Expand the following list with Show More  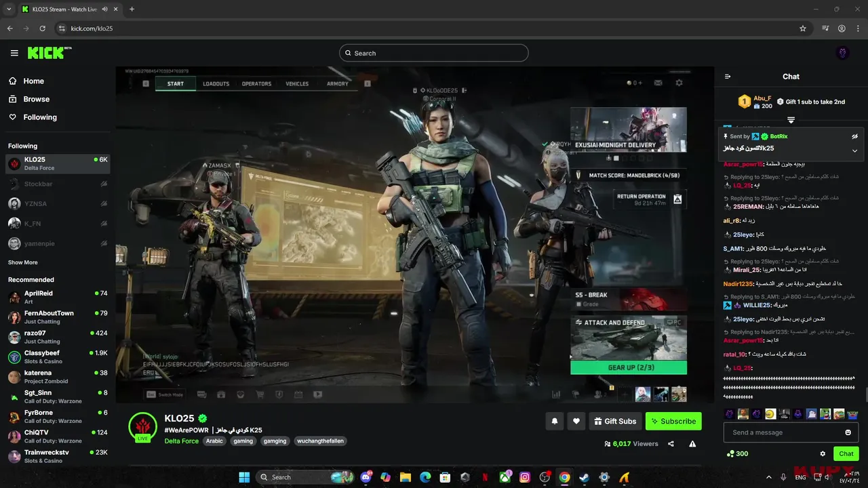23,262
